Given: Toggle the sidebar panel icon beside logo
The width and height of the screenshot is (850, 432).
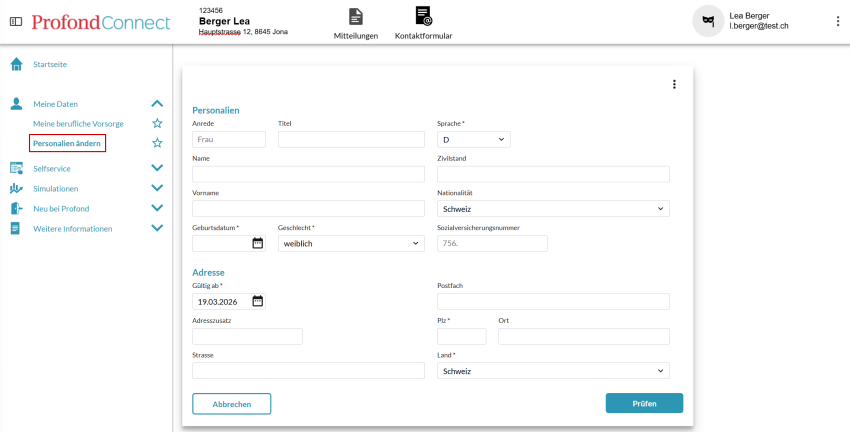Looking at the screenshot, I should (x=16, y=22).
